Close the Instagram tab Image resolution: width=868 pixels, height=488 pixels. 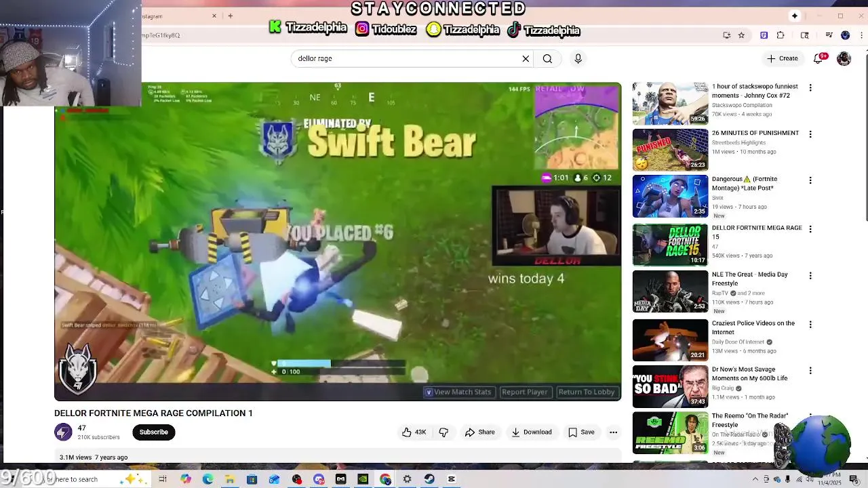click(x=214, y=16)
